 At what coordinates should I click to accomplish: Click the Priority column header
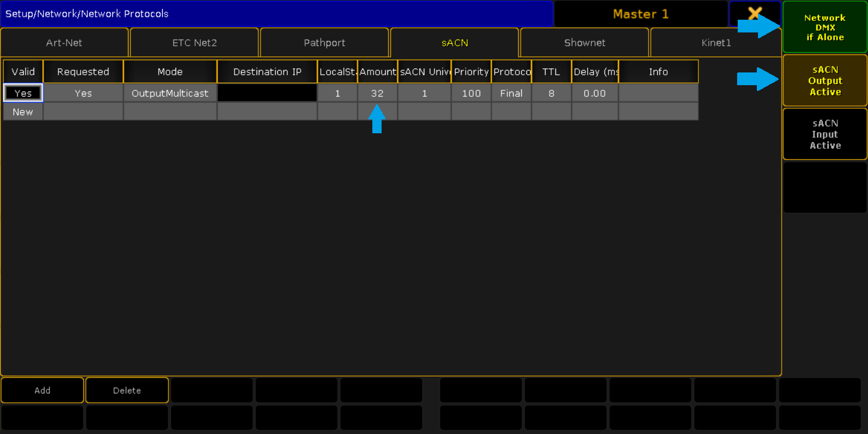tap(471, 72)
